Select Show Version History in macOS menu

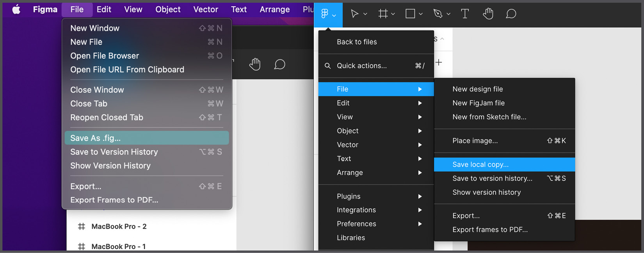(x=147, y=166)
